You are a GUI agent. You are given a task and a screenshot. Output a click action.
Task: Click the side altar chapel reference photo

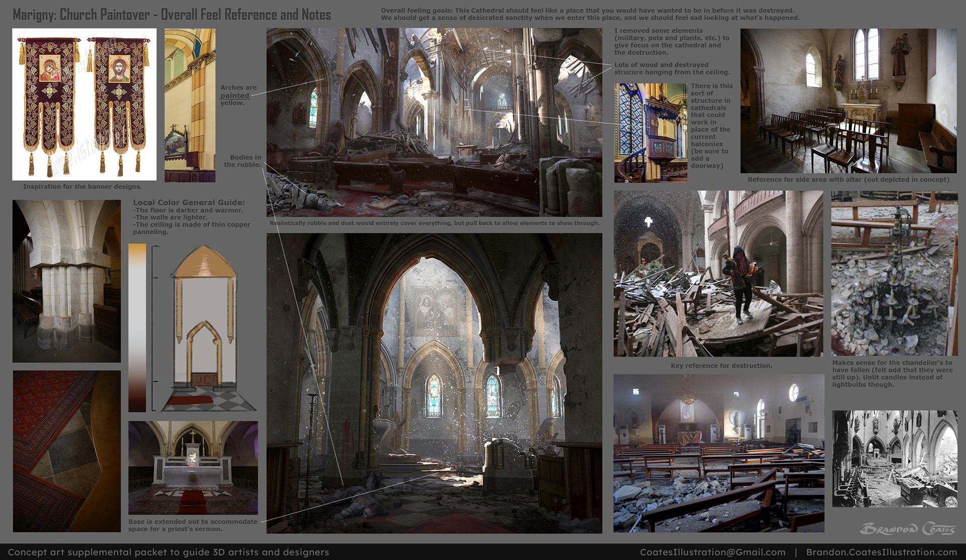pos(848,101)
